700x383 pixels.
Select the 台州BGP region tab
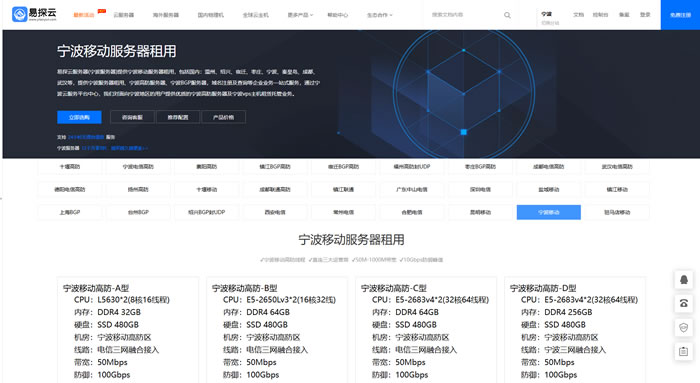coord(138,212)
